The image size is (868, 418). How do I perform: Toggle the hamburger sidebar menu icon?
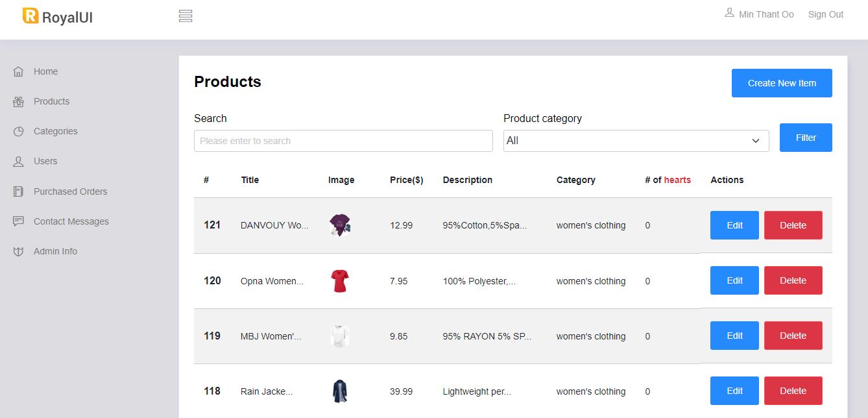click(186, 16)
